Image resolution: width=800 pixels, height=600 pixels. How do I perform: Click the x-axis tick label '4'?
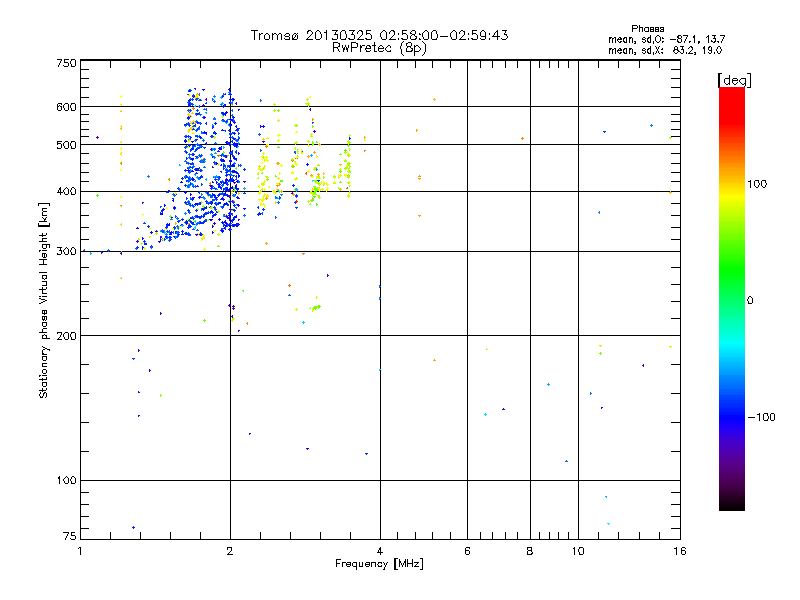click(380, 551)
